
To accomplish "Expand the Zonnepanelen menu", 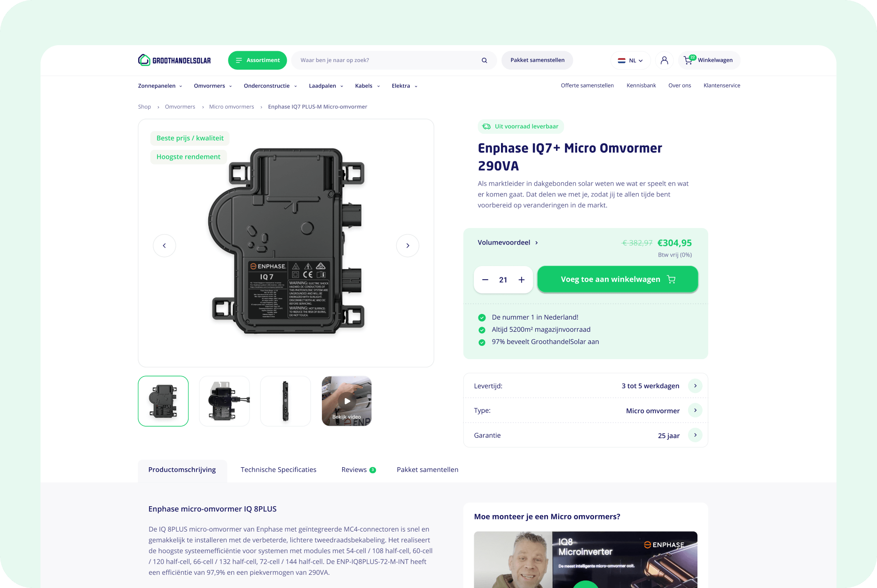I will tap(160, 86).
